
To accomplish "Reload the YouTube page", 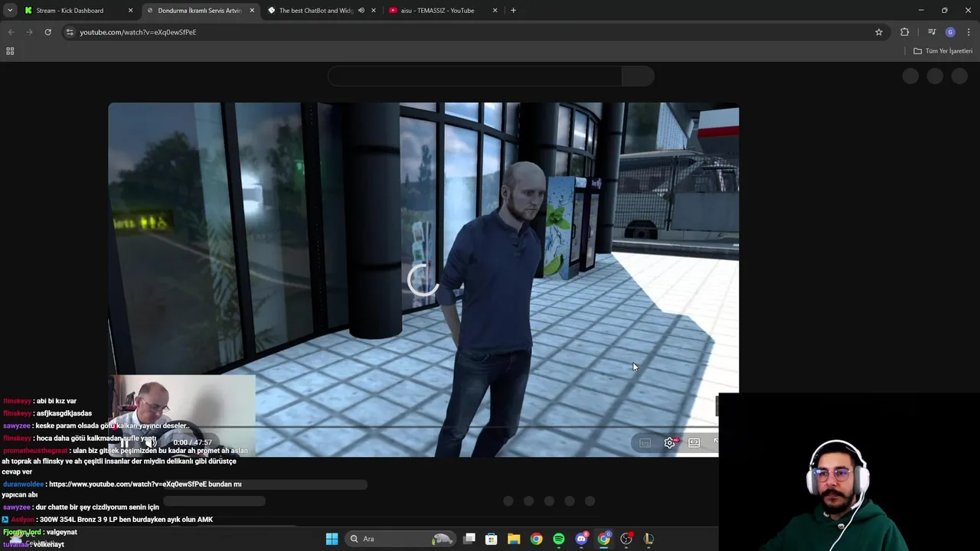I will [x=47, y=32].
